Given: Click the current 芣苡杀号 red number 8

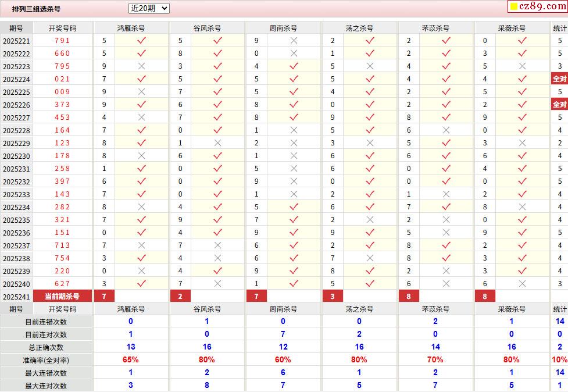Looking at the screenshot, I should point(409,296).
